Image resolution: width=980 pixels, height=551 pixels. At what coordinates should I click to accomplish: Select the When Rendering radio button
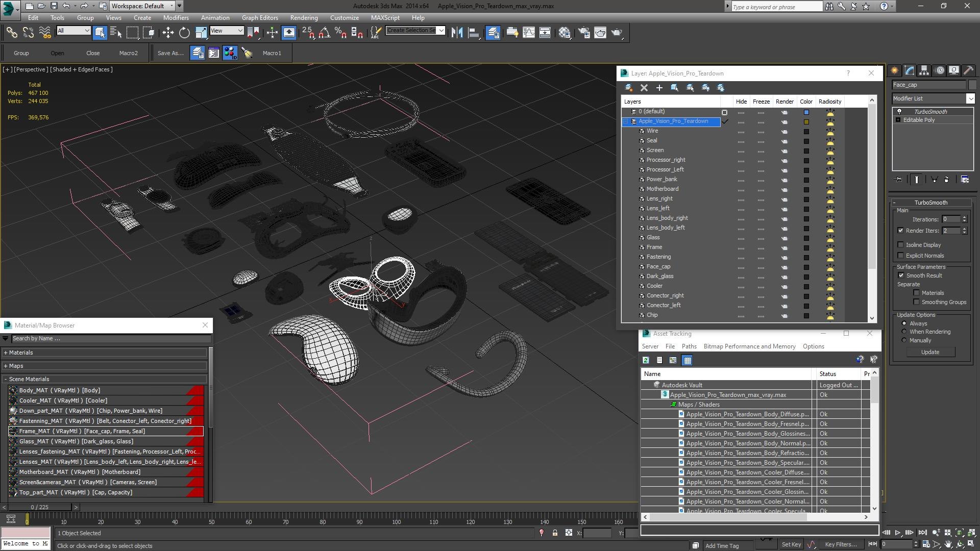(x=904, y=332)
